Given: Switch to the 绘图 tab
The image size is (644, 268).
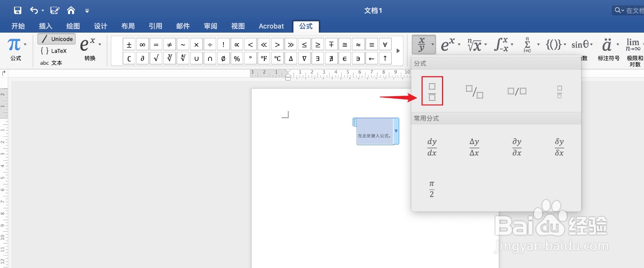Looking at the screenshot, I should click(73, 26).
